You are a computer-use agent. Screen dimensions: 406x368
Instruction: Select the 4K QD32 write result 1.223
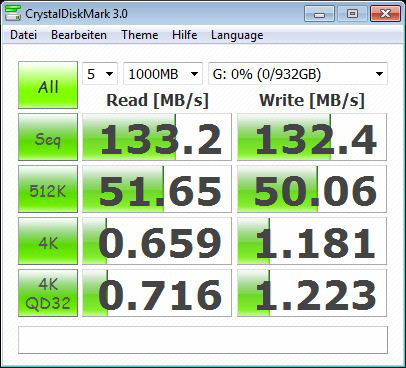(x=312, y=293)
